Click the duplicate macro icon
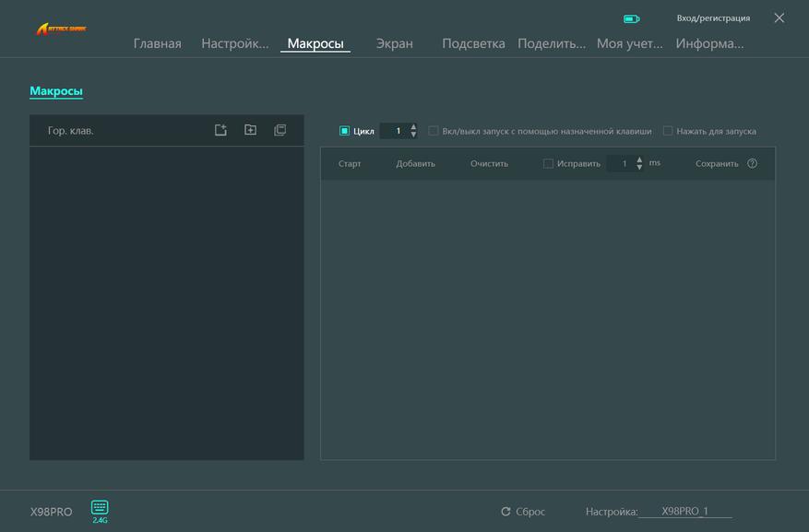Image resolution: width=809 pixels, height=532 pixels. (280, 130)
